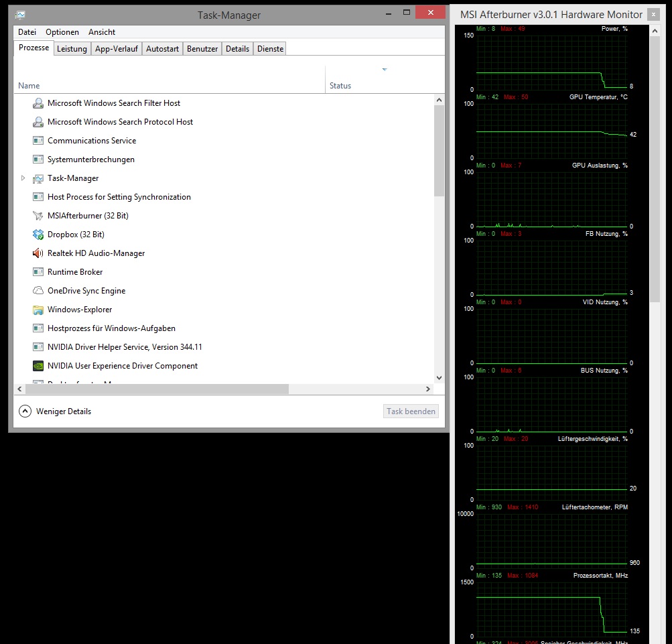Select the Prozesse tab

[34, 48]
